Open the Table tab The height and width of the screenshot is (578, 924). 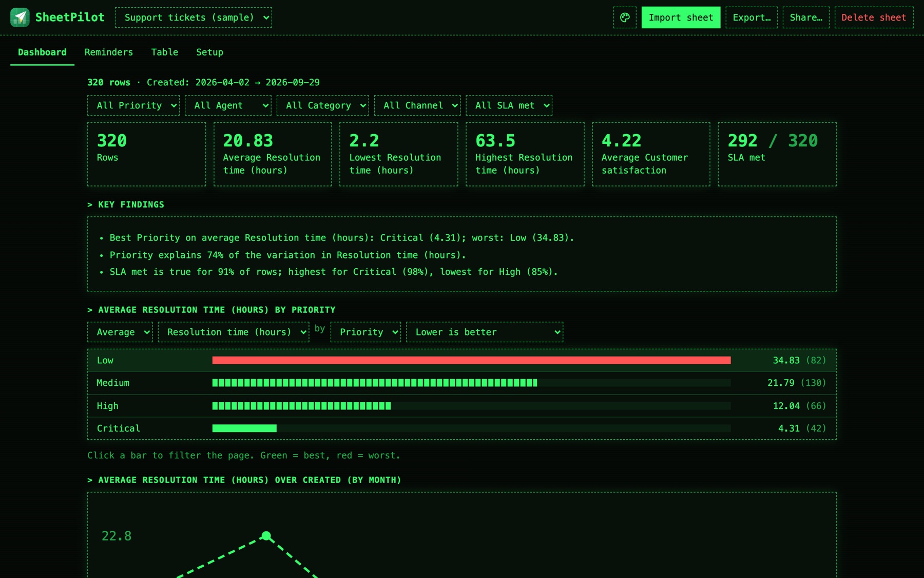click(x=165, y=52)
